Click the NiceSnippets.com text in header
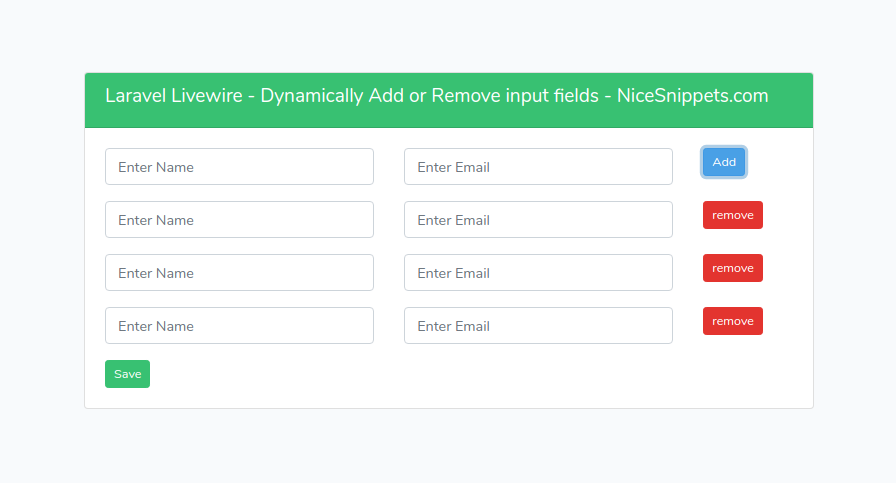 tap(693, 95)
